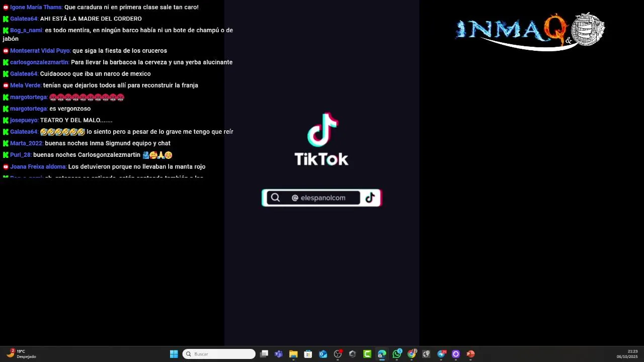Click message 'Los detuvieron porque no llevaban la manta'
This screenshot has height=362, width=644.
137,166
